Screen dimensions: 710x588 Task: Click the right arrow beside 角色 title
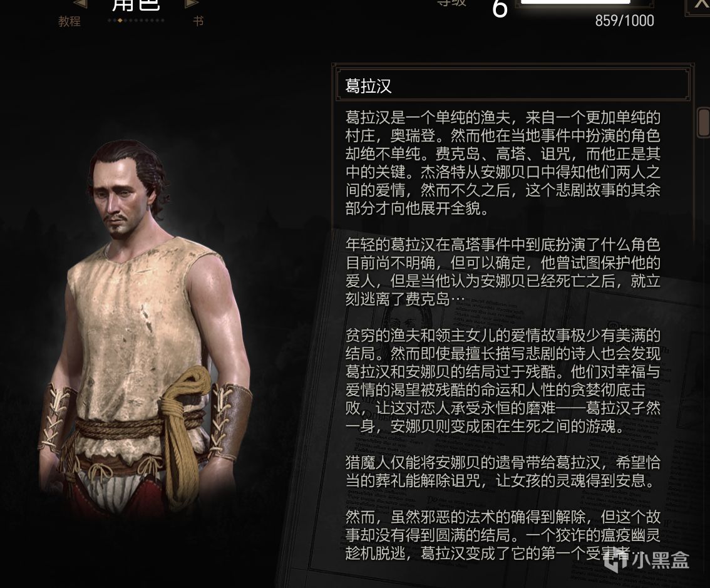point(192,3)
